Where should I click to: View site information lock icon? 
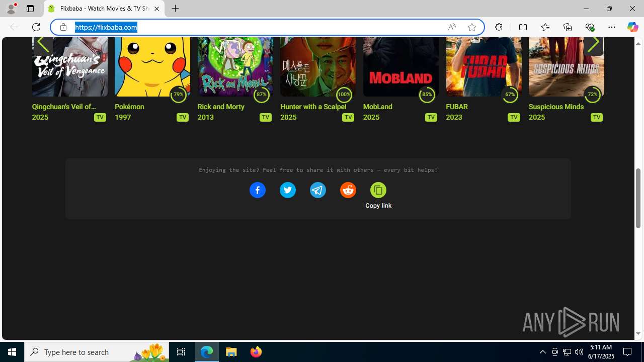coord(63,27)
